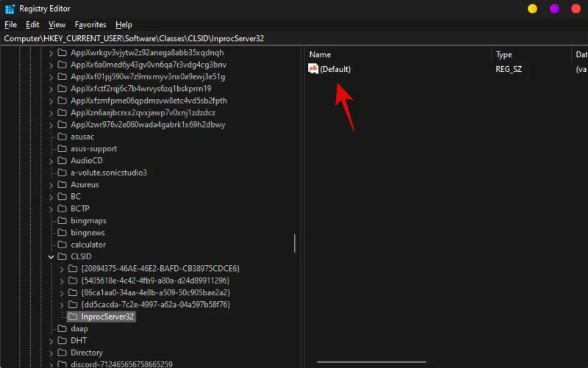Select the a-volute.sonicstudio3 key
Screen dimensions: 588x368
tap(109, 173)
